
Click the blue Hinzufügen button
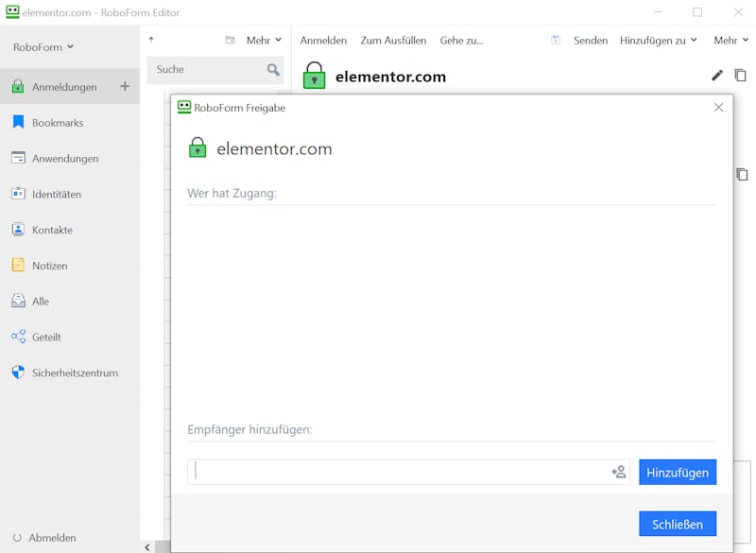[678, 472]
